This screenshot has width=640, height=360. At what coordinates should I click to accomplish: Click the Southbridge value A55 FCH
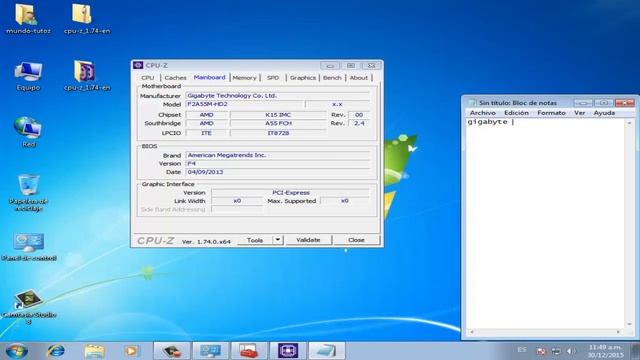pos(278,123)
